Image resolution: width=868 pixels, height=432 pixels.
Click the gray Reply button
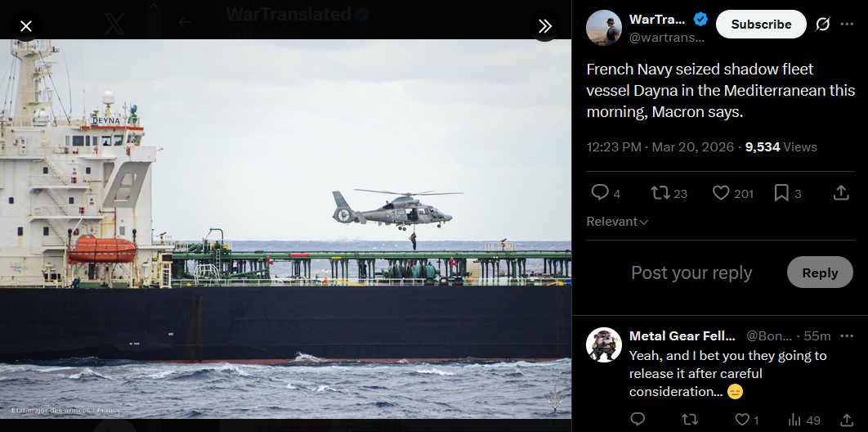pos(820,272)
